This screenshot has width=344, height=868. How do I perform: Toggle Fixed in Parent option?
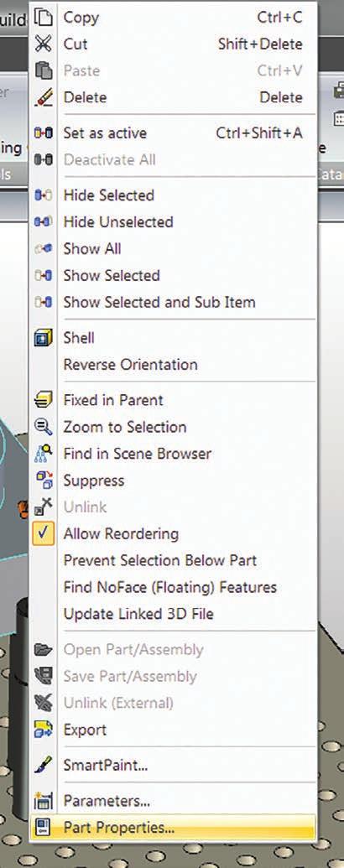pos(173,400)
